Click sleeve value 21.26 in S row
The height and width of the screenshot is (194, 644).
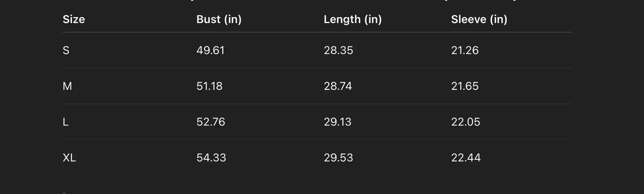[x=465, y=50]
